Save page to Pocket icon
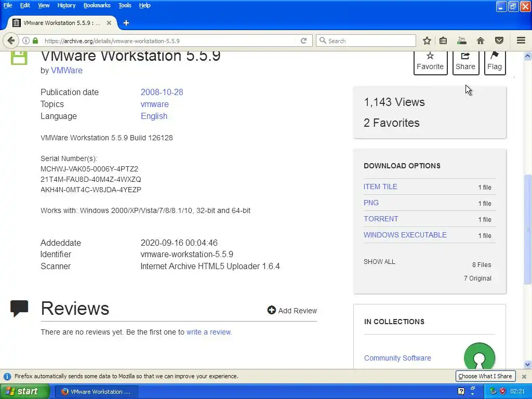The width and height of the screenshot is (532, 399). click(499, 41)
